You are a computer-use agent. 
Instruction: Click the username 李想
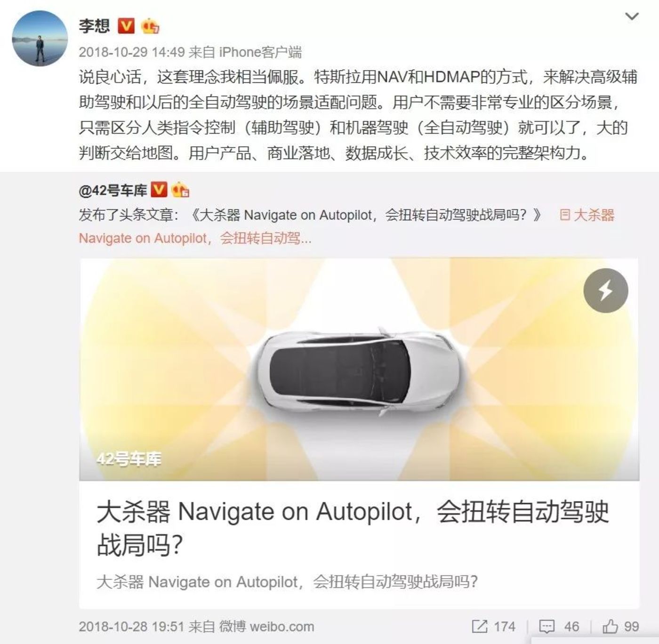pyautogui.click(x=94, y=25)
